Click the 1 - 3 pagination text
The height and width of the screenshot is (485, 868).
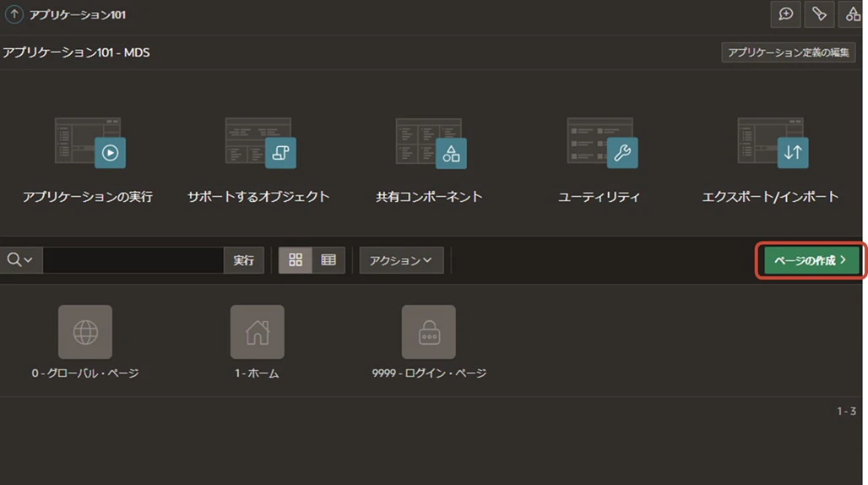click(x=846, y=411)
